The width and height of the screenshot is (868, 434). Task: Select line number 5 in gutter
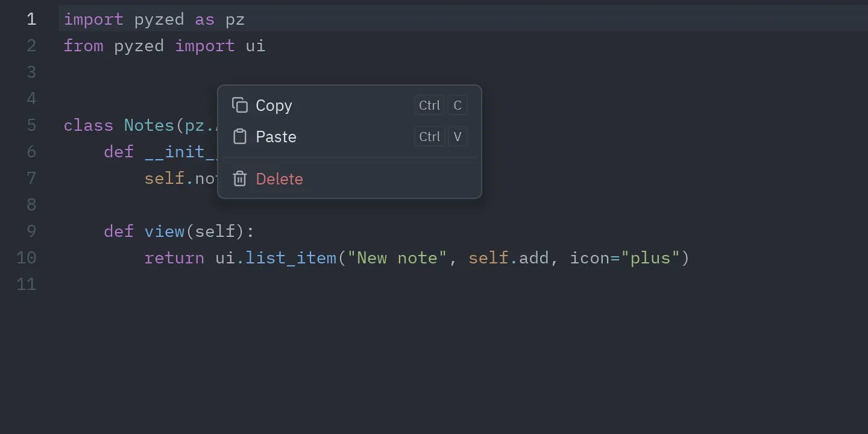pos(31,125)
